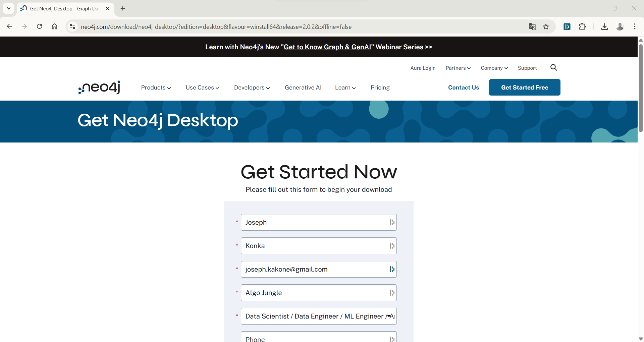Open the Support link

pos(527,68)
